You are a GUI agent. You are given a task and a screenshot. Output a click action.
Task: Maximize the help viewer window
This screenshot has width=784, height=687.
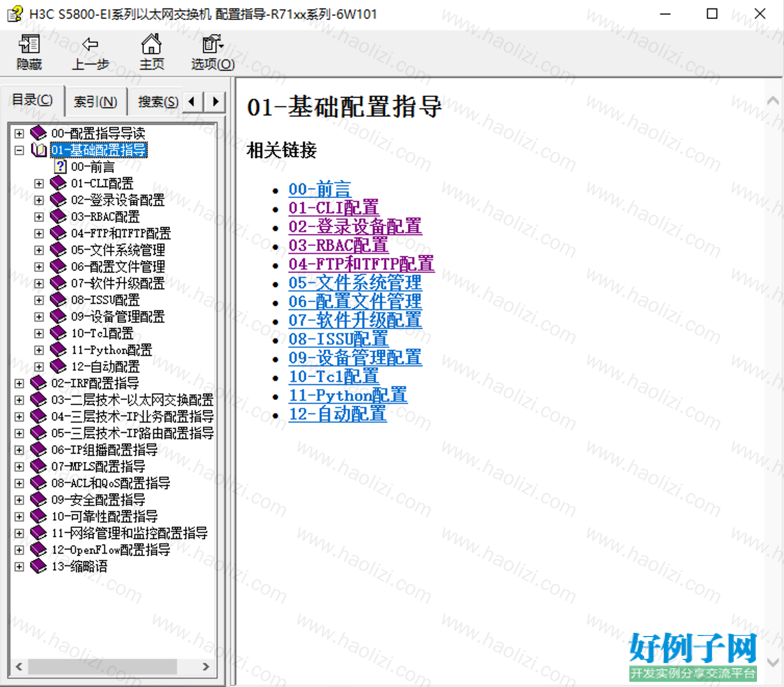[x=712, y=14]
